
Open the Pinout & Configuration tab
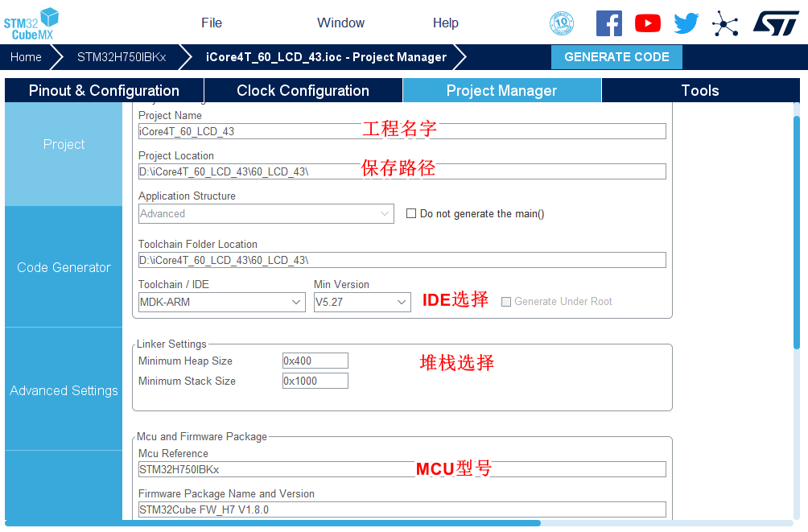(104, 91)
